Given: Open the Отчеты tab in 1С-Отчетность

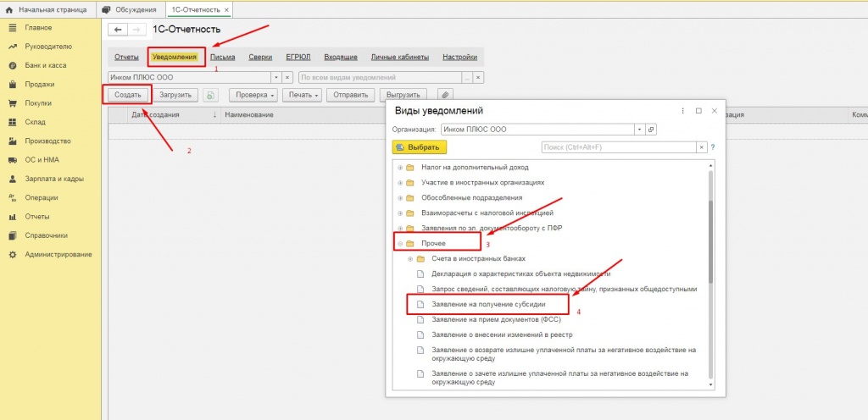Looking at the screenshot, I should tap(126, 57).
